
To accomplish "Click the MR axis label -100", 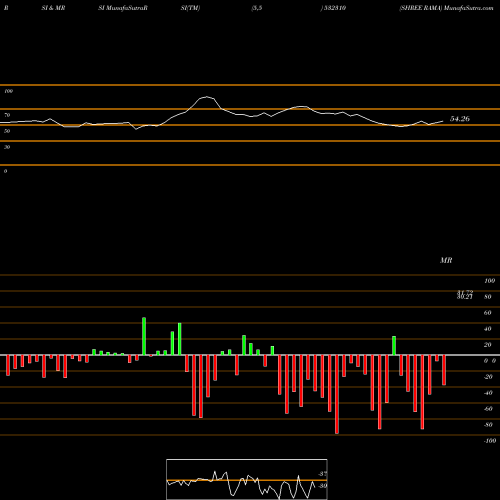I will 490,441.
